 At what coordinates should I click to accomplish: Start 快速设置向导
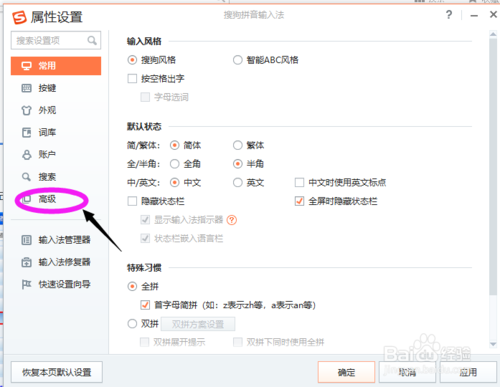click(56, 284)
